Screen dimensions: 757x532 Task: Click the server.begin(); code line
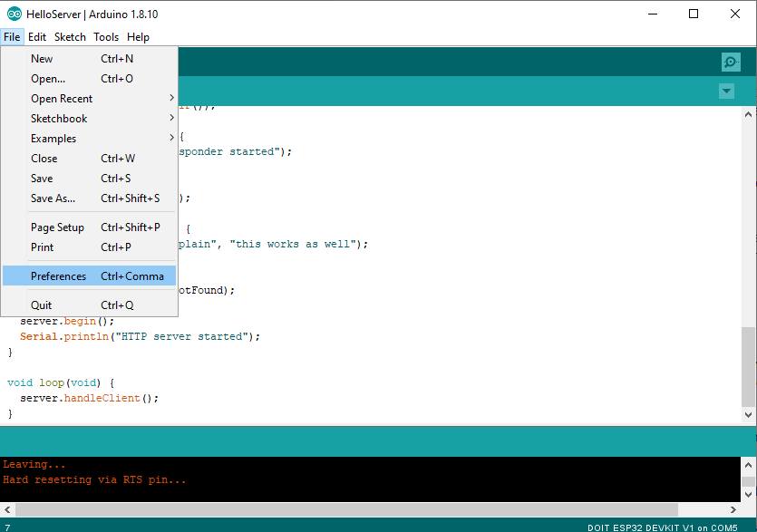(x=67, y=321)
